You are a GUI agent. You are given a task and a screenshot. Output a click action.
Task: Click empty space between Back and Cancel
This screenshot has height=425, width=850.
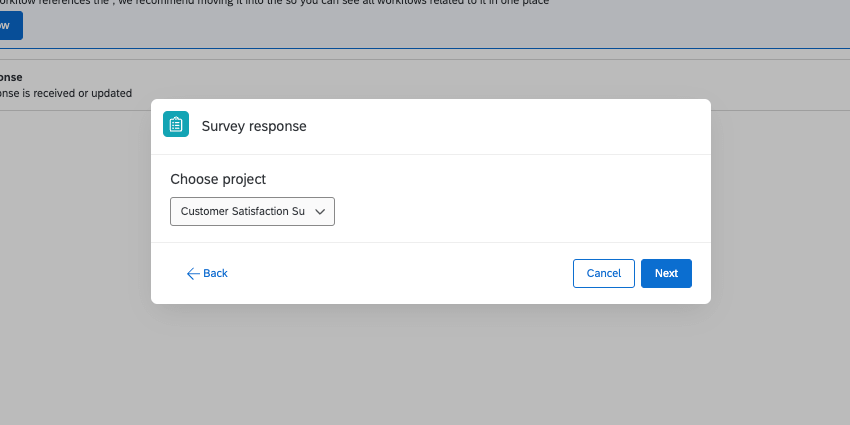pyautogui.click(x=400, y=273)
